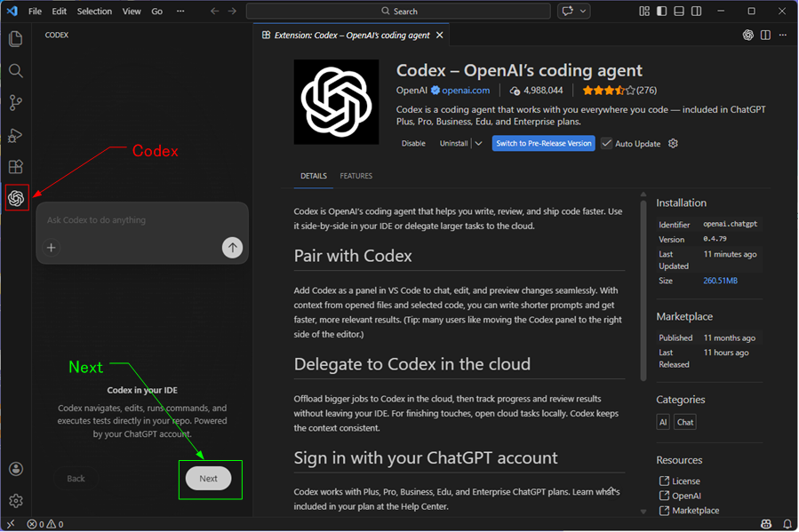Screen dimensions: 799x532
Task: Toggle the bottom panel layout icon
Action: (x=679, y=12)
